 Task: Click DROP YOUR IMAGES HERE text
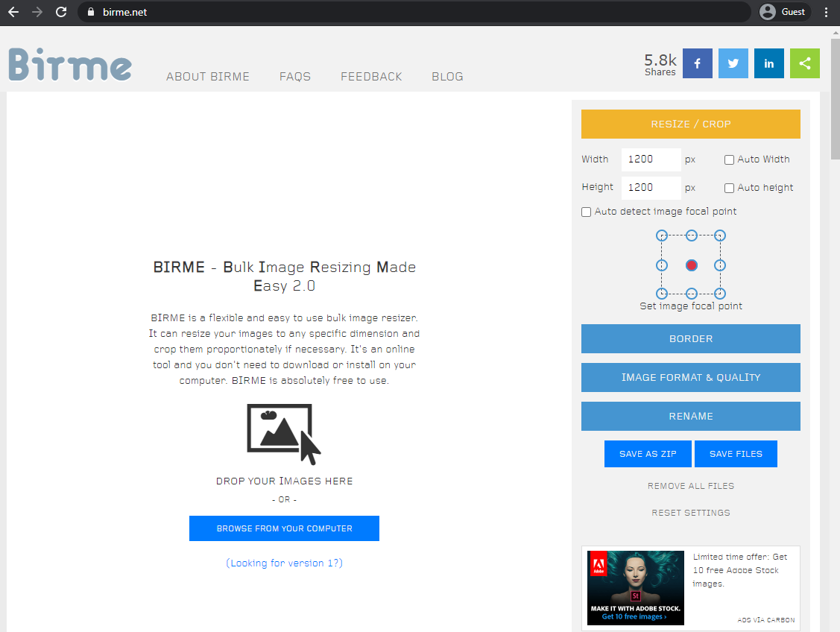coord(284,481)
